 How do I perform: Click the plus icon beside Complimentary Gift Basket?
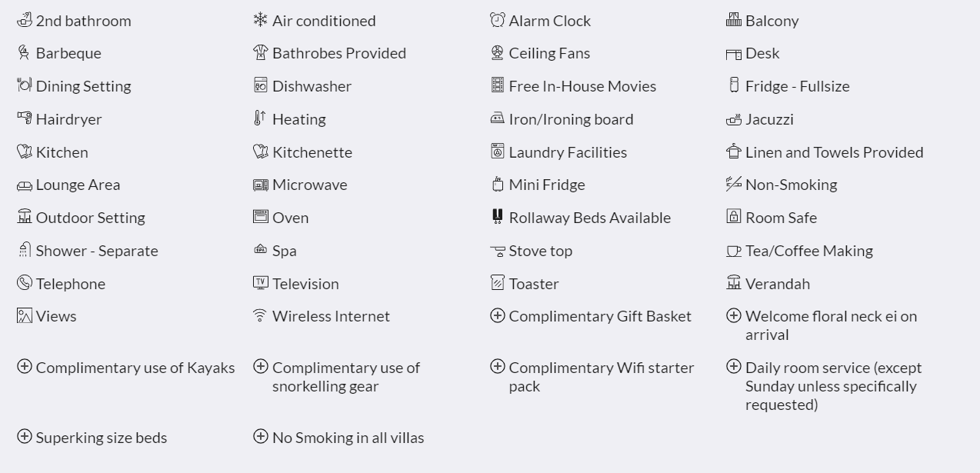click(x=498, y=315)
